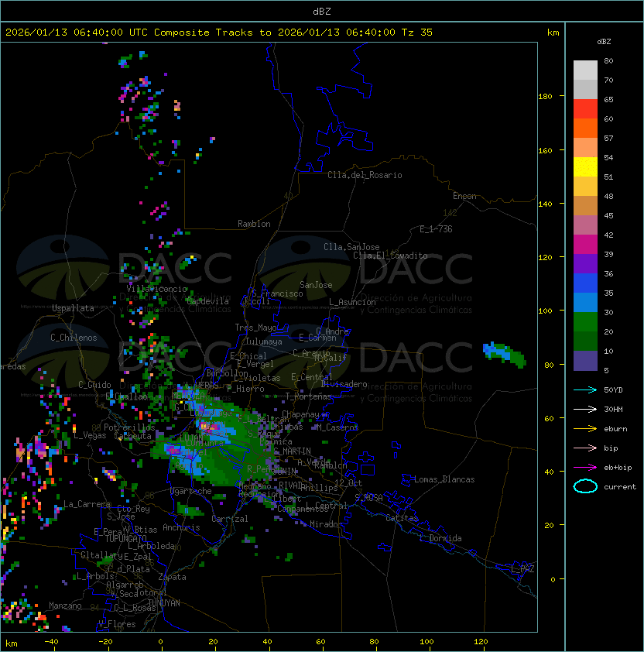Click the 'S_Francisco' map label
The height and width of the screenshot is (652, 644).
coord(277,293)
